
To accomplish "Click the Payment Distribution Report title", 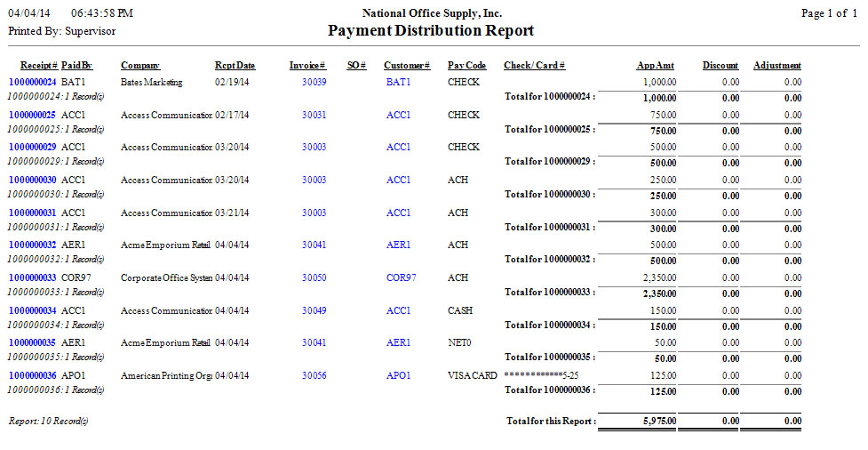I will coord(431,31).
